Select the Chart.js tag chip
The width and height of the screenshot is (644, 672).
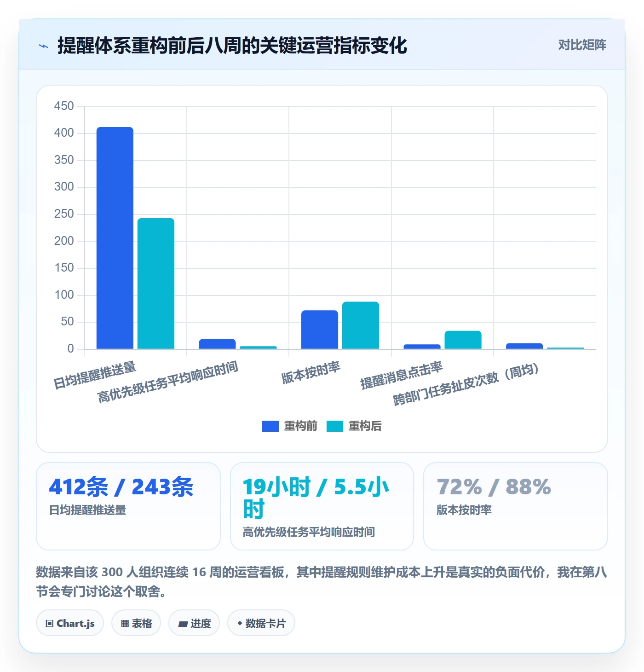pos(70,623)
